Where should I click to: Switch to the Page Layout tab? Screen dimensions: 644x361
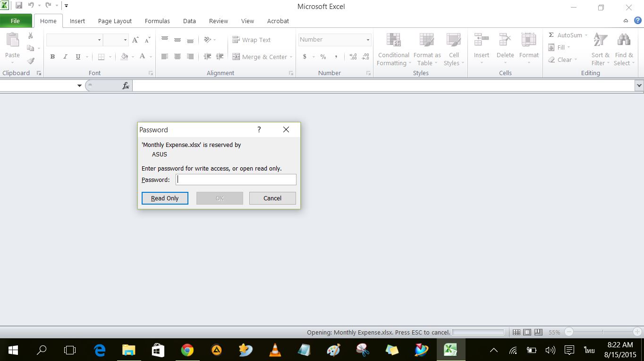coord(115,21)
